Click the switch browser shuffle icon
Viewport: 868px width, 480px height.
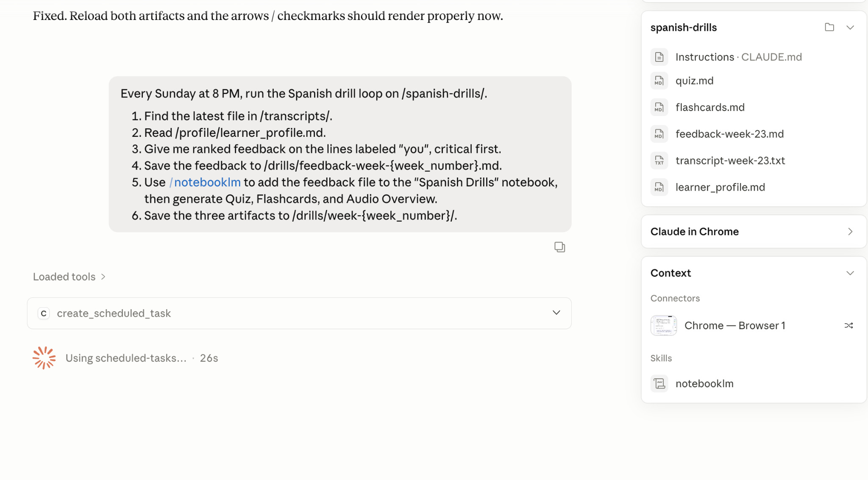tap(849, 325)
